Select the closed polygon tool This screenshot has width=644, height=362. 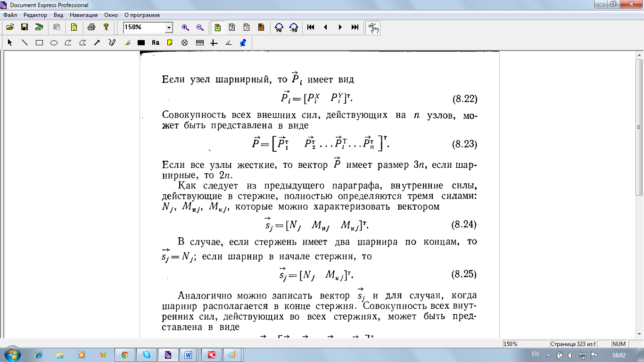83,42
